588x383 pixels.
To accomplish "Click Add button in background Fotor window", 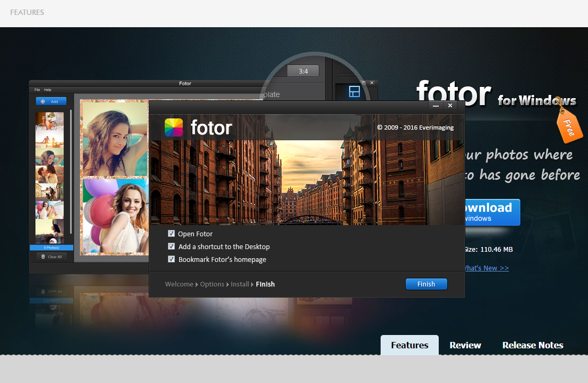I will [51, 101].
